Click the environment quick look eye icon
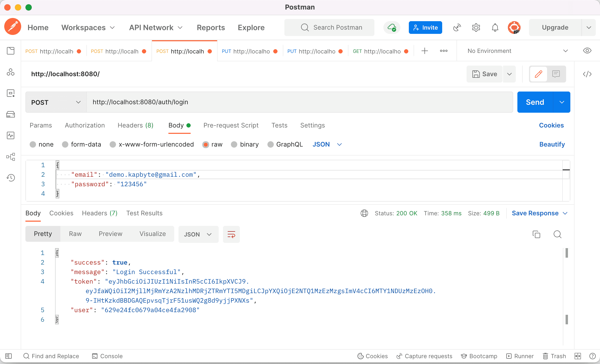Screen dimensions: 600x364 point(587,51)
